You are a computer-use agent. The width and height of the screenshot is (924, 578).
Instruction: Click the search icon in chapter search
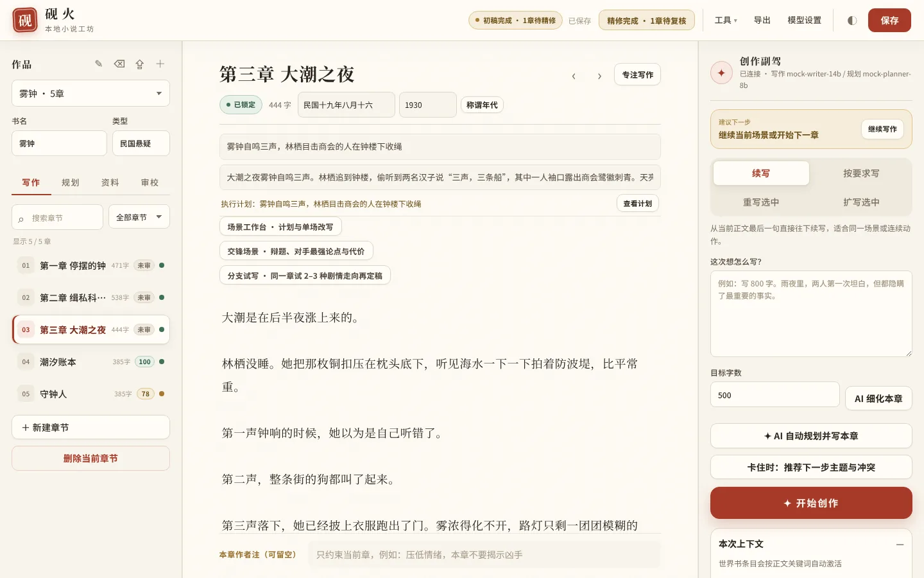(21, 218)
